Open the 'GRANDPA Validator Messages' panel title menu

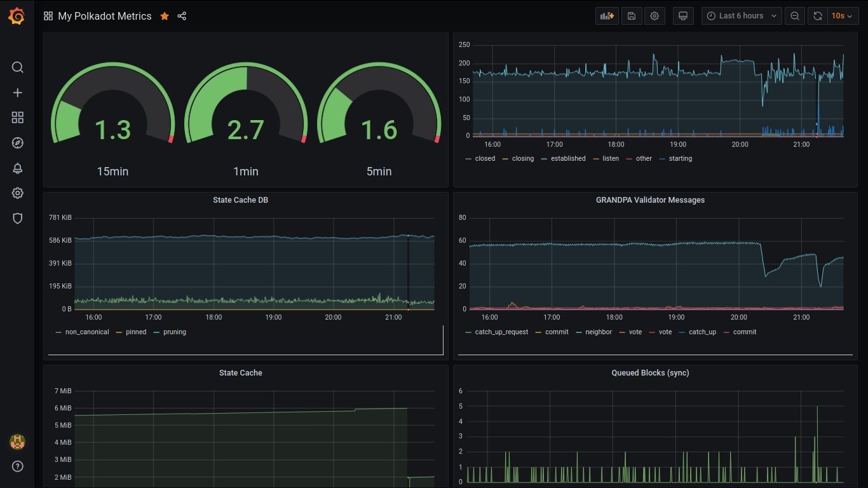point(650,200)
